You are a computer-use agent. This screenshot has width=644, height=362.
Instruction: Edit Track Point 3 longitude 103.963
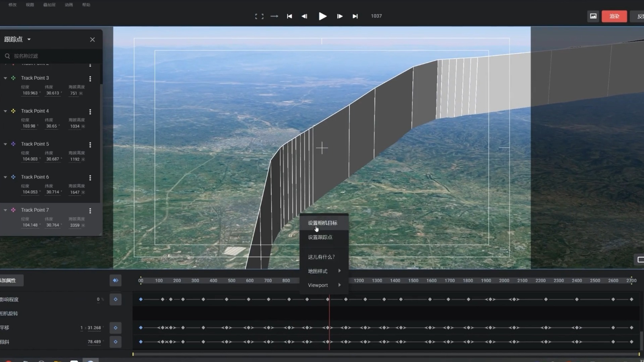coord(30,93)
